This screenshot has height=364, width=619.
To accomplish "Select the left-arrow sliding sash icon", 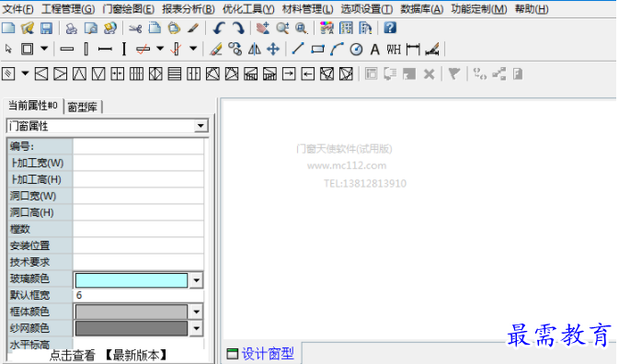I will (308, 74).
